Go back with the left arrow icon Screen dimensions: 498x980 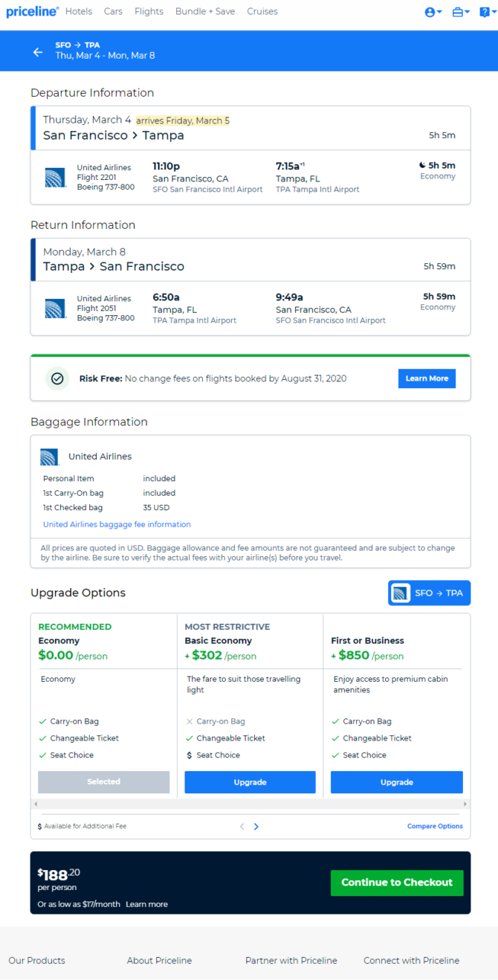pyautogui.click(x=38, y=52)
